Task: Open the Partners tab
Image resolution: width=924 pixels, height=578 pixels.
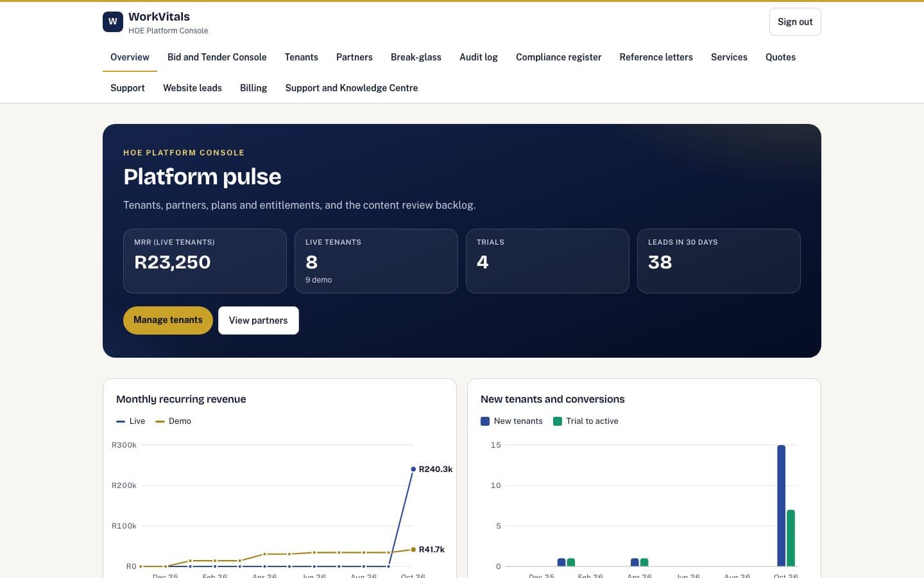Action: 354,57
